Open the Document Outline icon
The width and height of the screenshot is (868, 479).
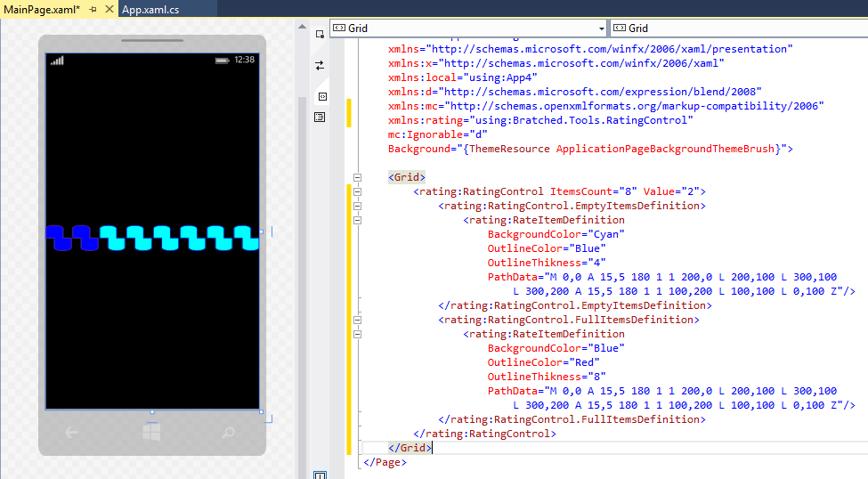pyautogui.click(x=320, y=117)
